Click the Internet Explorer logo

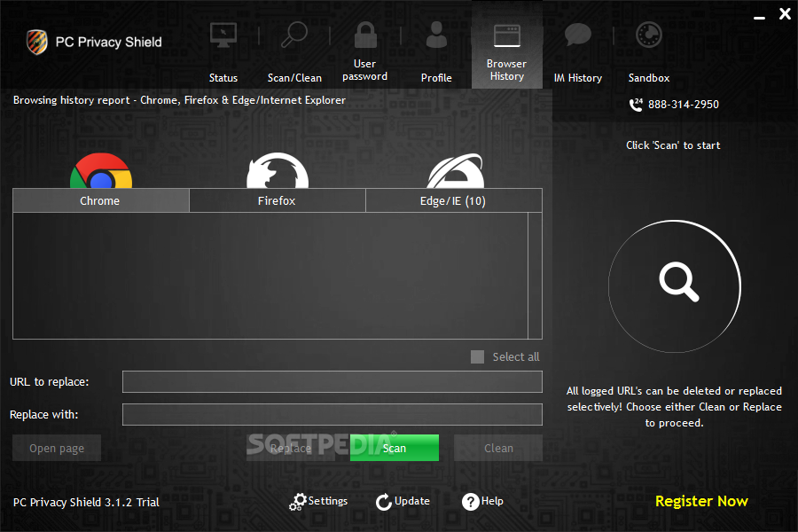pos(455,171)
